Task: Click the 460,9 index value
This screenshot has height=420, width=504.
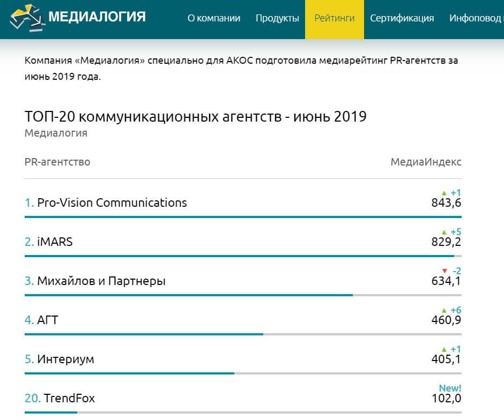Action: pyautogui.click(x=446, y=320)
